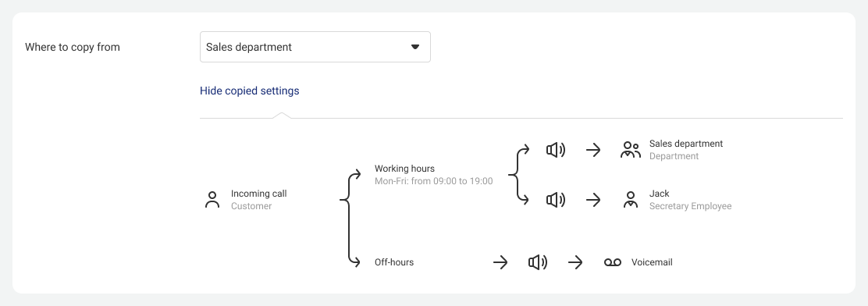Screen dimensions: 868x306
Task: Click arrow pointing to Jack
Action: pos(593,200)
